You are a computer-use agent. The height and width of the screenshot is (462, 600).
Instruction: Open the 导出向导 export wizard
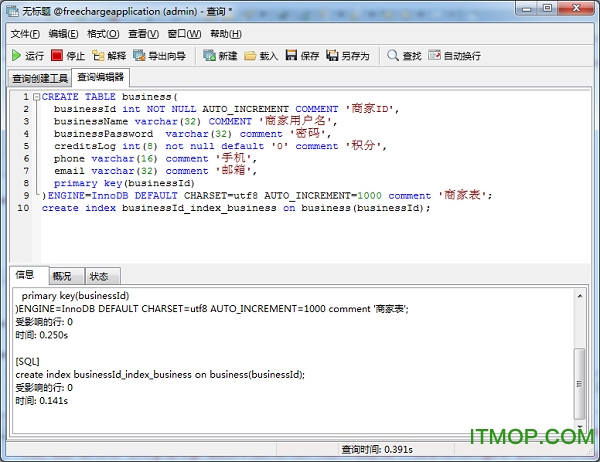[x=158, y=56]
